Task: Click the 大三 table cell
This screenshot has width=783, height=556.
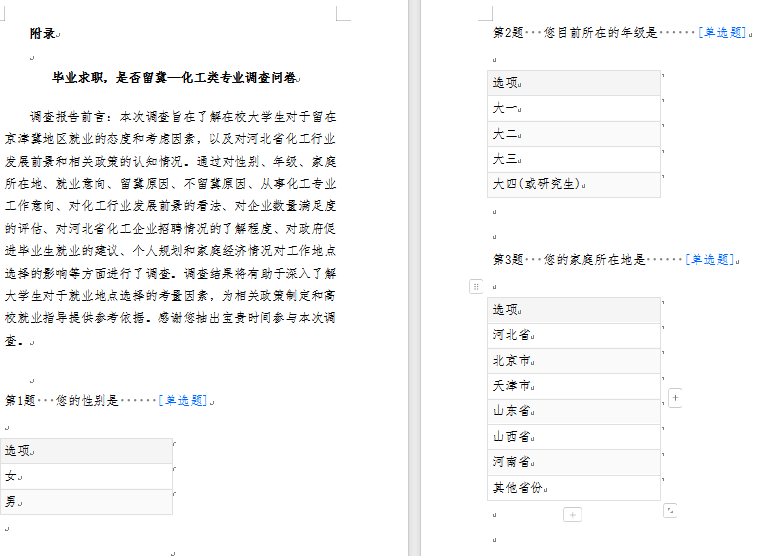Action: [x=574, y=159]
